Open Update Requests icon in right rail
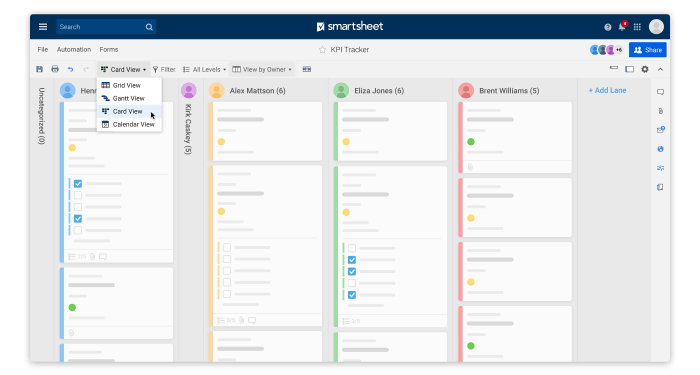 click(661, 129)
